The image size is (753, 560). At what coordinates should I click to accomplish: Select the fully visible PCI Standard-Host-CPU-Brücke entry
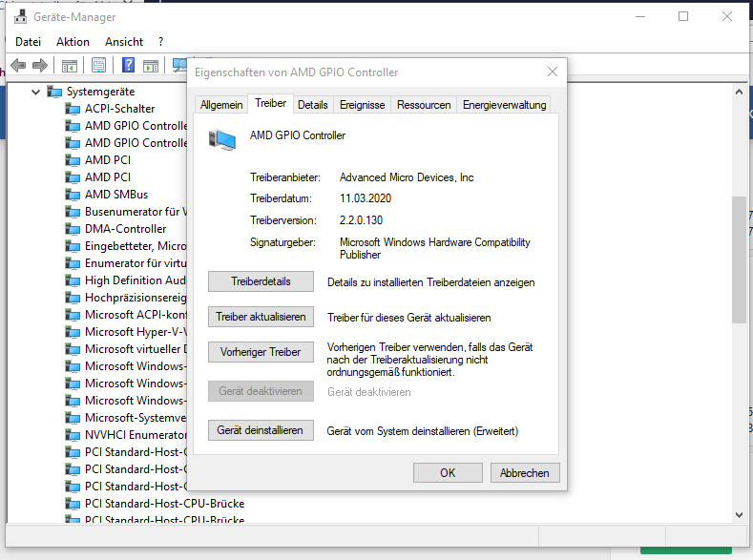pyautogui.click(x=165, y=504)
